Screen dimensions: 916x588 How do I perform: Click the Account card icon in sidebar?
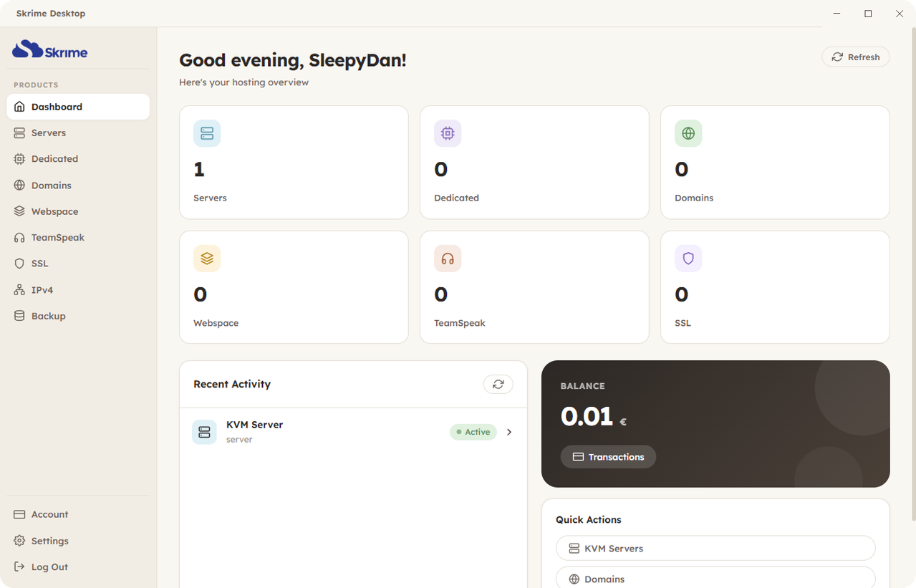point(19,514)
